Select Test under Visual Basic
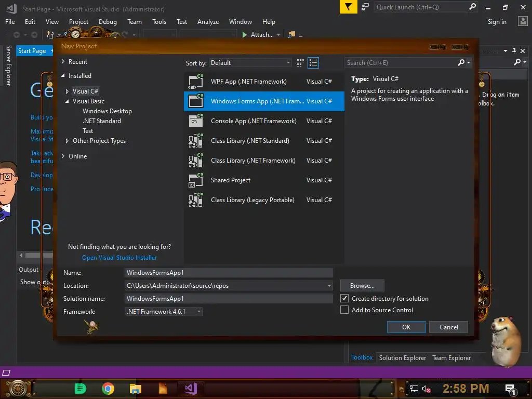The image size is (532, 399). coord(87,130)
